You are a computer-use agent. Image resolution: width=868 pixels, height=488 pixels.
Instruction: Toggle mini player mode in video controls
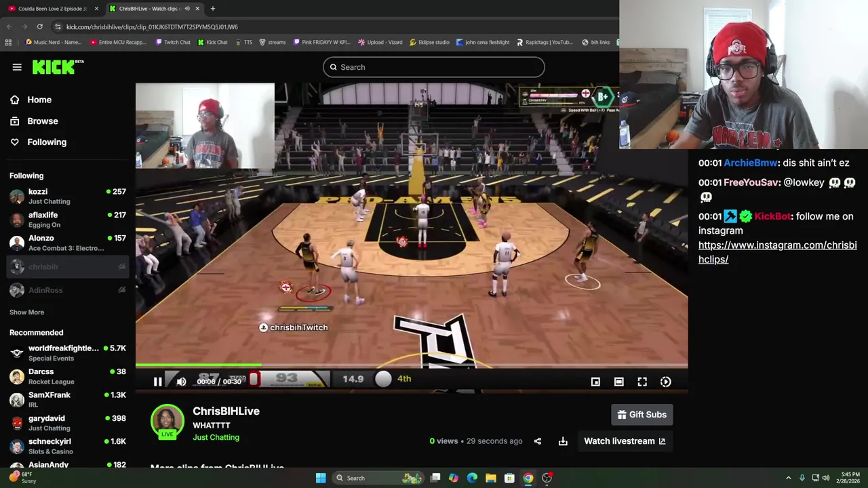tap(595, 382)
